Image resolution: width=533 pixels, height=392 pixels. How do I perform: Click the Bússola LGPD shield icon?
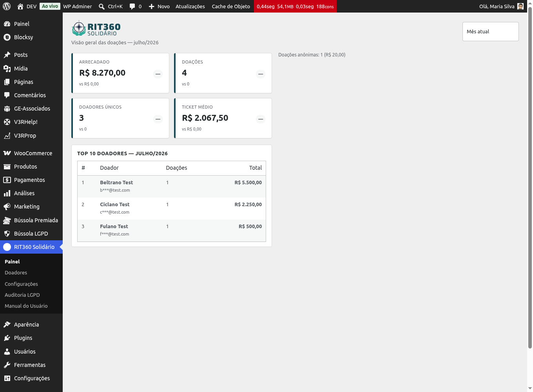[7, 234]
